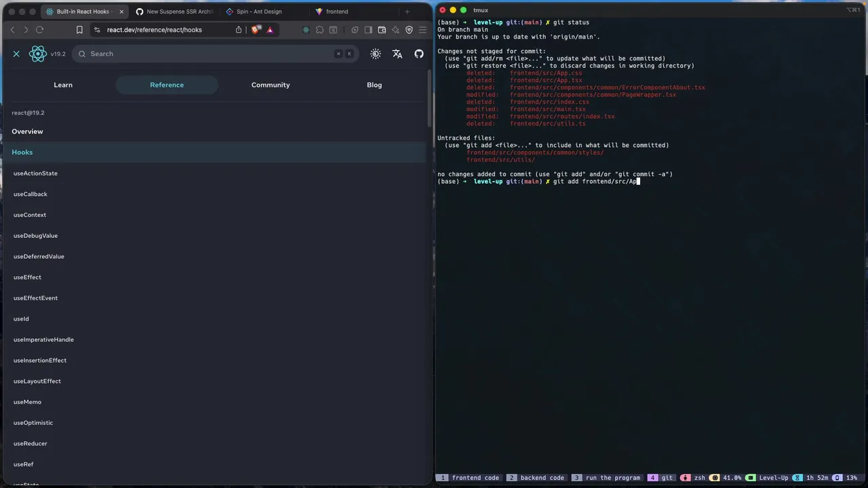Screen dimensions: 868x488
Task: Open the useDebugValue reference link
Action: coord(35,236)
